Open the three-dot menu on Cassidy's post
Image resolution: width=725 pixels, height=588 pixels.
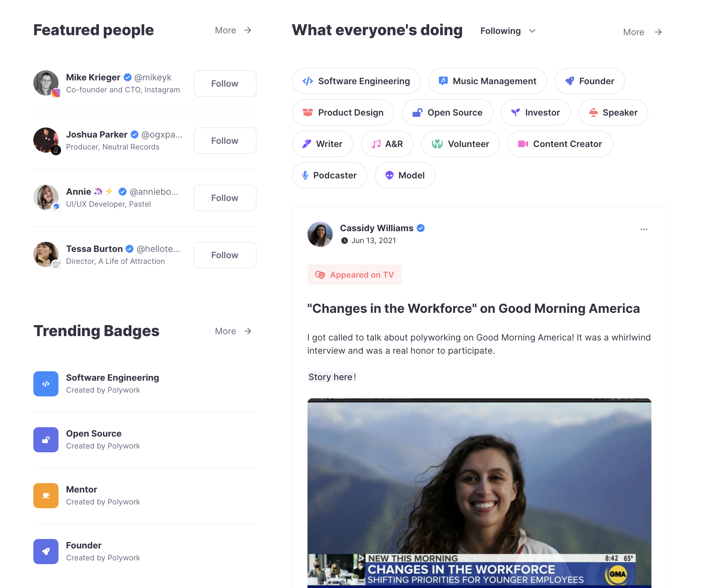click(644, 229)
